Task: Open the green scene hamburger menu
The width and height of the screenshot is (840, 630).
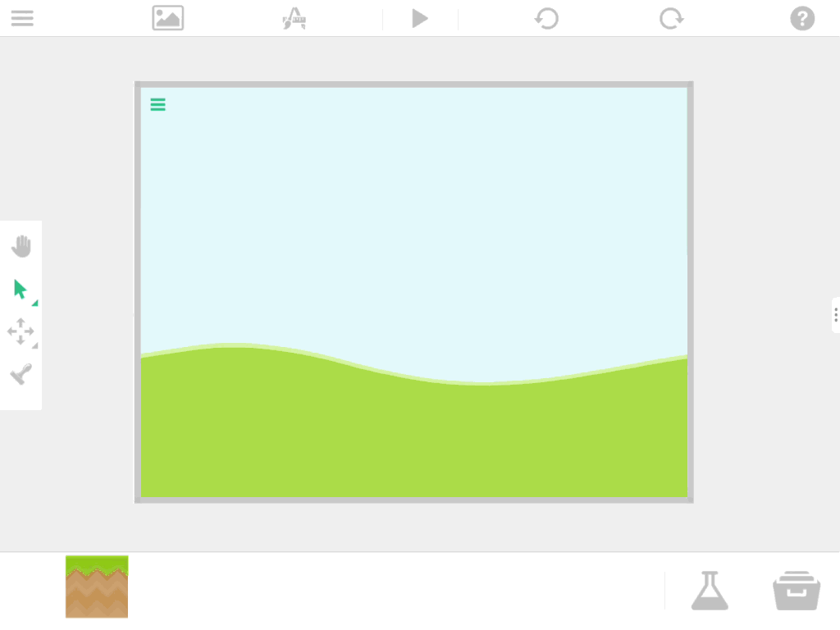Action: (x=157, y=104)
